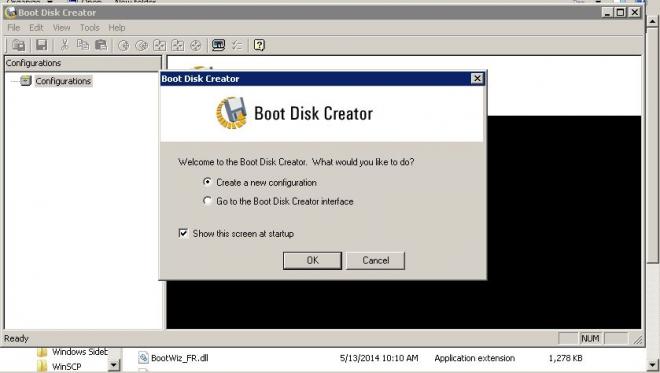Click the Windows Sidebar folder icon
This screenshot has height=373, width=660.
(42, 352)
